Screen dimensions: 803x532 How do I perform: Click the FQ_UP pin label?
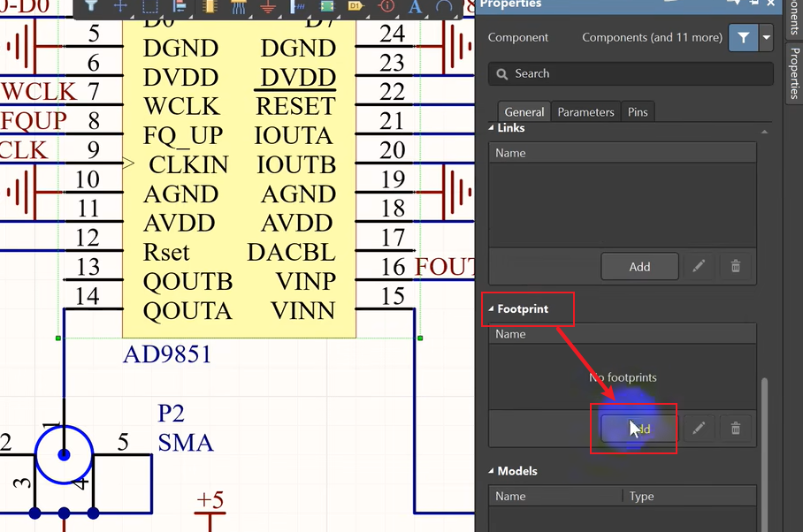pyautogui.click(x=183, y=137)
